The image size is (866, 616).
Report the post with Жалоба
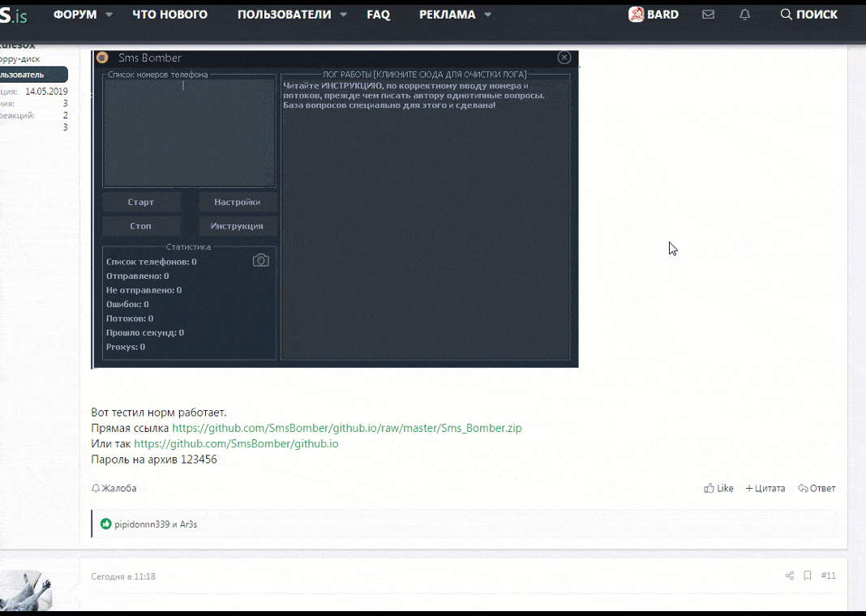[114, 488]
